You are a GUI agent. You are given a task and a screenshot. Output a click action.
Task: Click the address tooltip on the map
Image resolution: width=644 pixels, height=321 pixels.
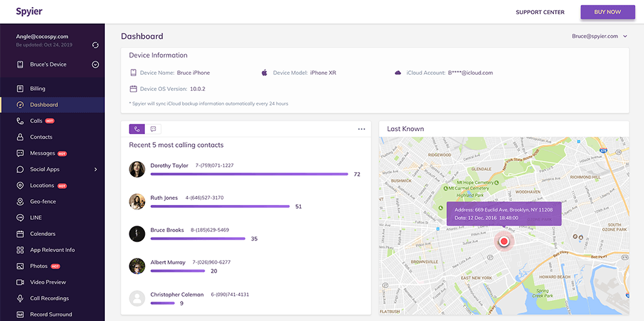point(504,214)
